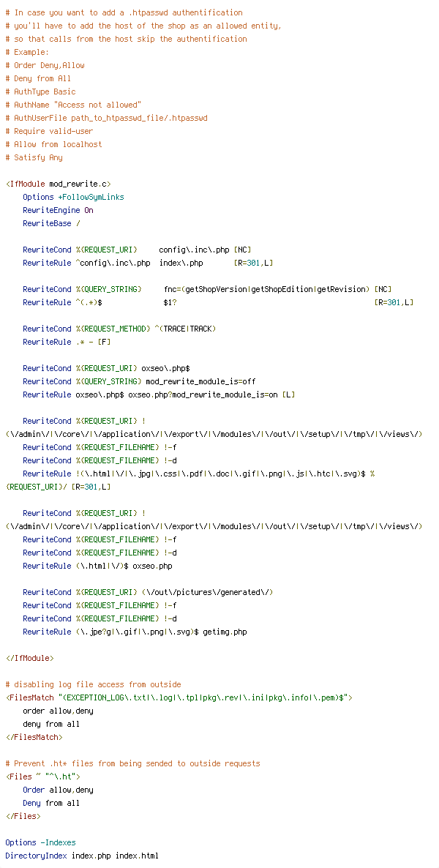Click the closing </FilesMatch> tag
The image size is (439, 868).
[x=34, y=737]
